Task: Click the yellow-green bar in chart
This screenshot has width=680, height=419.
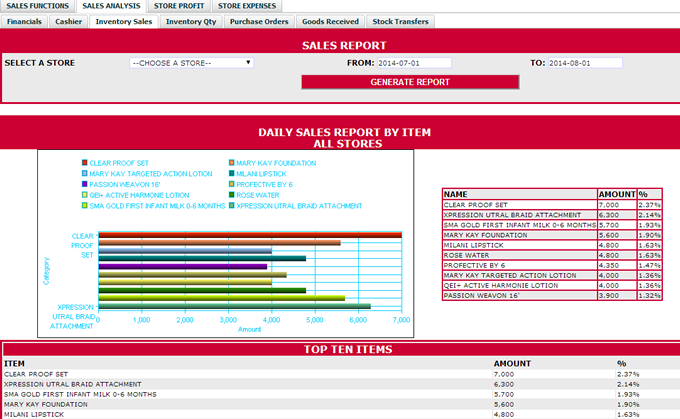Action: click(x=222, y=298)
